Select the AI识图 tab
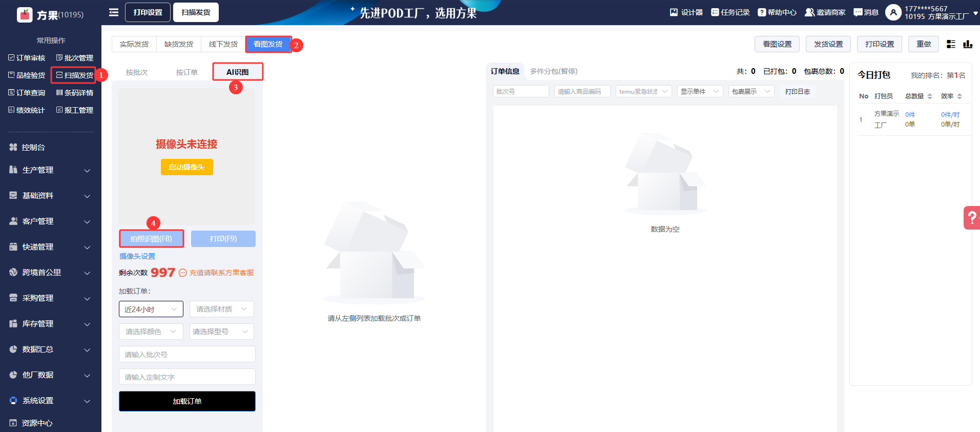The width and height of the screenshot is (980, 432). click(x=238, y=72)
